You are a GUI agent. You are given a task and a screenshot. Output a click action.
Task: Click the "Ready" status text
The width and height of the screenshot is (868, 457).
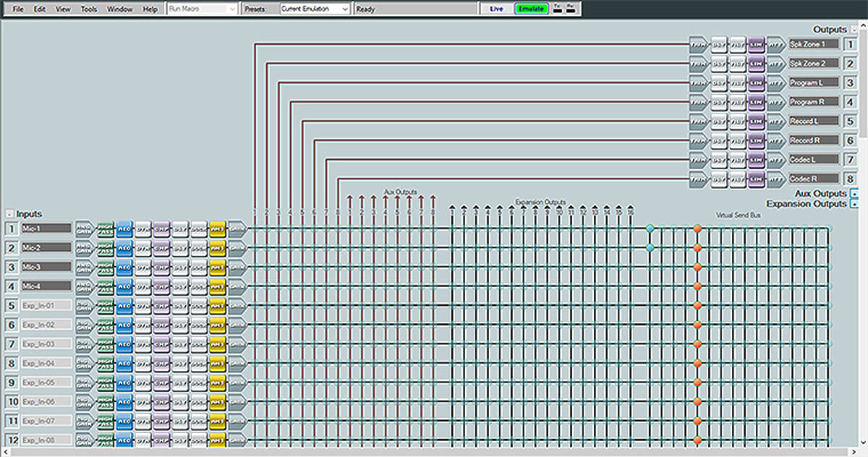coord(366,9)
